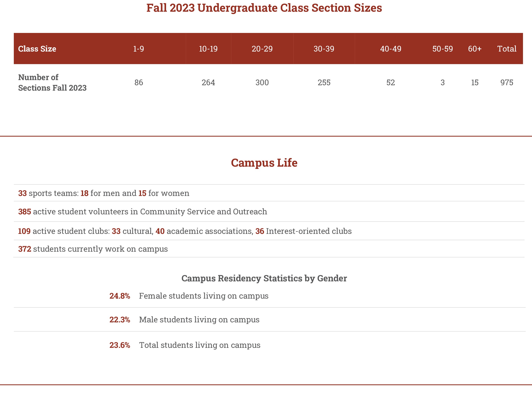The height and width of the screenshot is (394, 532).
Task: Click the 10-19 class size header
Action: (x=208, y=49)
